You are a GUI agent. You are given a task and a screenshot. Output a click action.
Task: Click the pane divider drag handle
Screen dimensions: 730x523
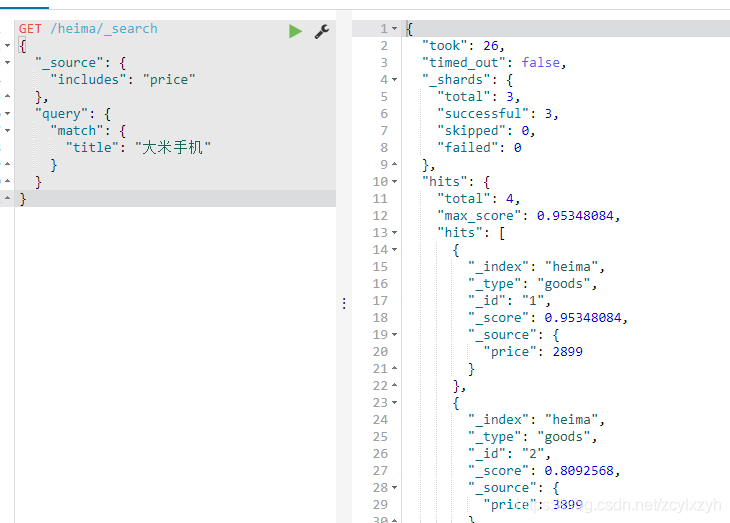[x=344, y=304]
